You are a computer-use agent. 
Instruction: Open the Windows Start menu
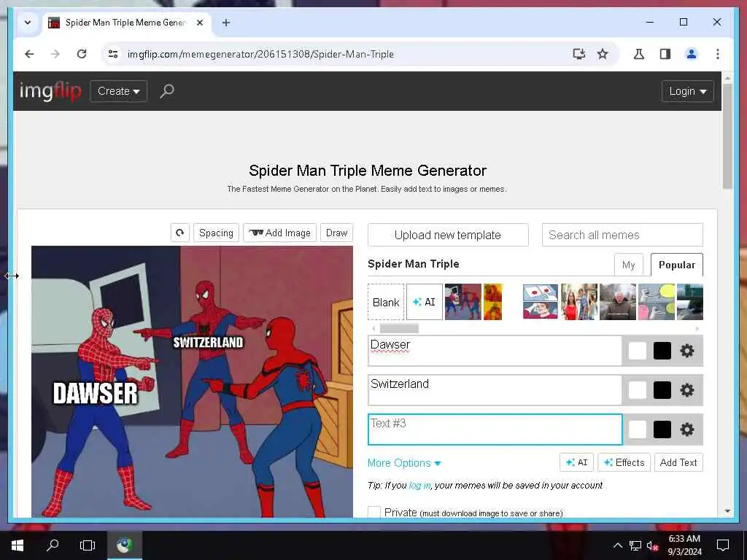coord(18,545)
